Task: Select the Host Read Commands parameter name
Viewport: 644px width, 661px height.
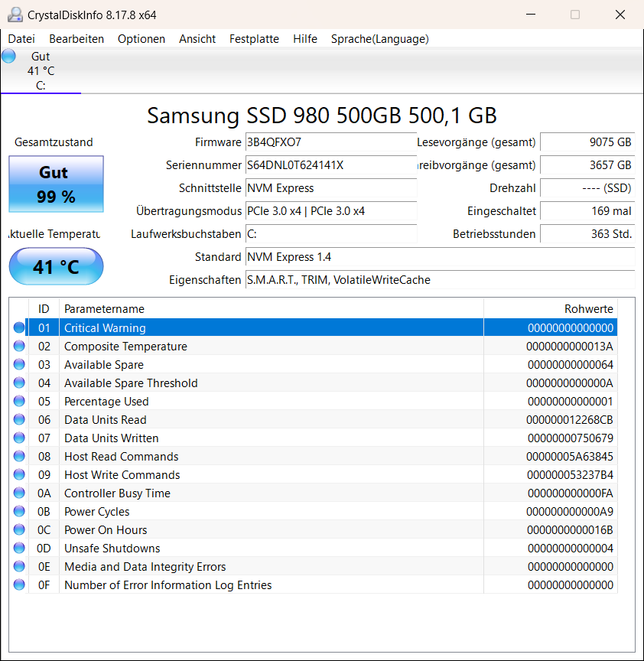Action: pyautogui.click(x=122, y=457)
